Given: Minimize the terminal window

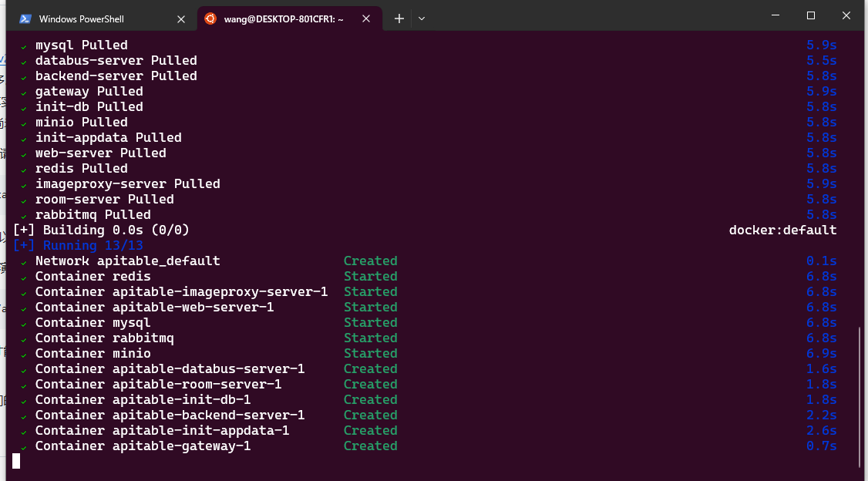Looking at the screenshot, I should (775, 15).
